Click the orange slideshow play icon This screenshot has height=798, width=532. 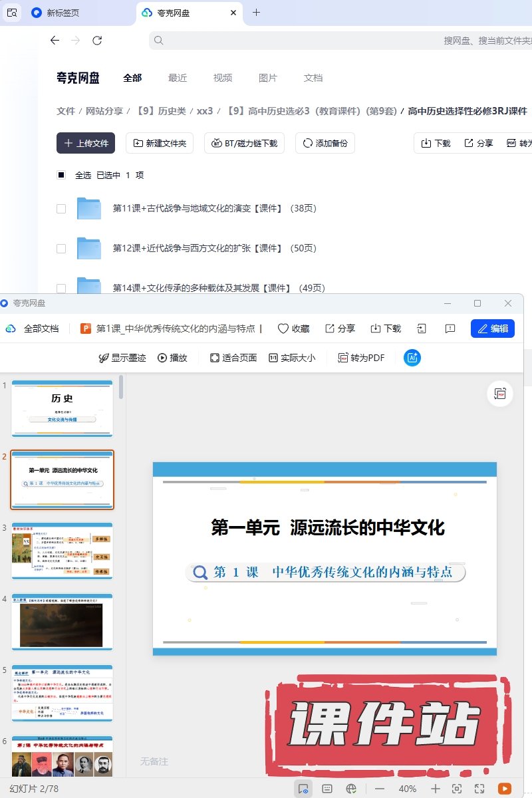[505, 789]
